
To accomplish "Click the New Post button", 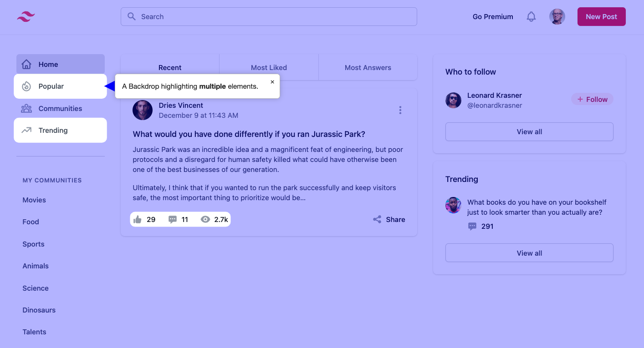I will tap(601, 17).
